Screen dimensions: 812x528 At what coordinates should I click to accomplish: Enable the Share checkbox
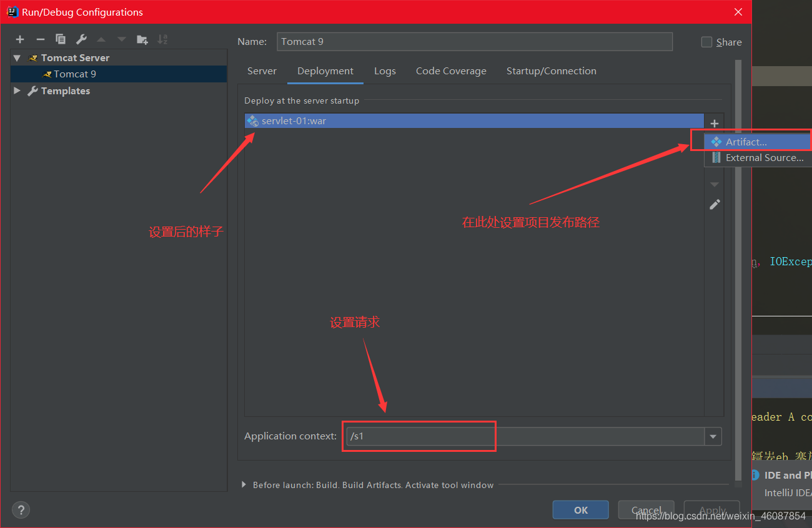[x=706, y=42]
